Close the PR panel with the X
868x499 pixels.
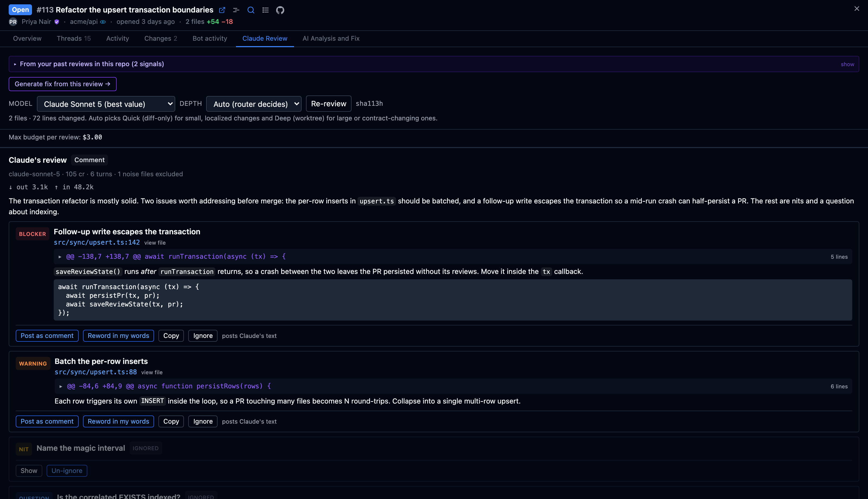(856, 9)
